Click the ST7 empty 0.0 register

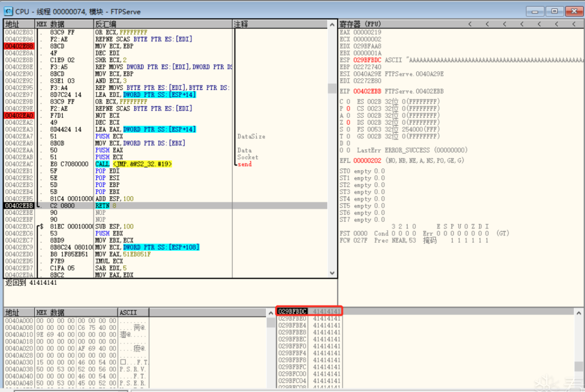(x=362, y=220)
